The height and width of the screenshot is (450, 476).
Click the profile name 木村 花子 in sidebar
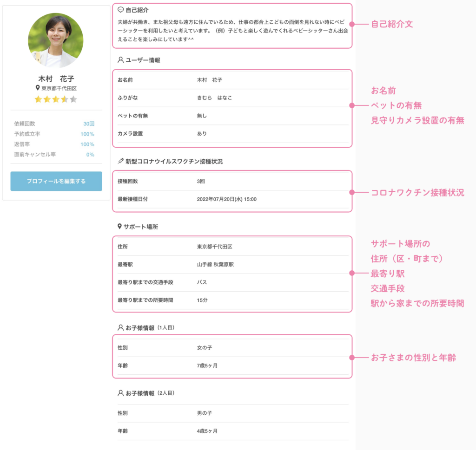(x=56, y=79)
